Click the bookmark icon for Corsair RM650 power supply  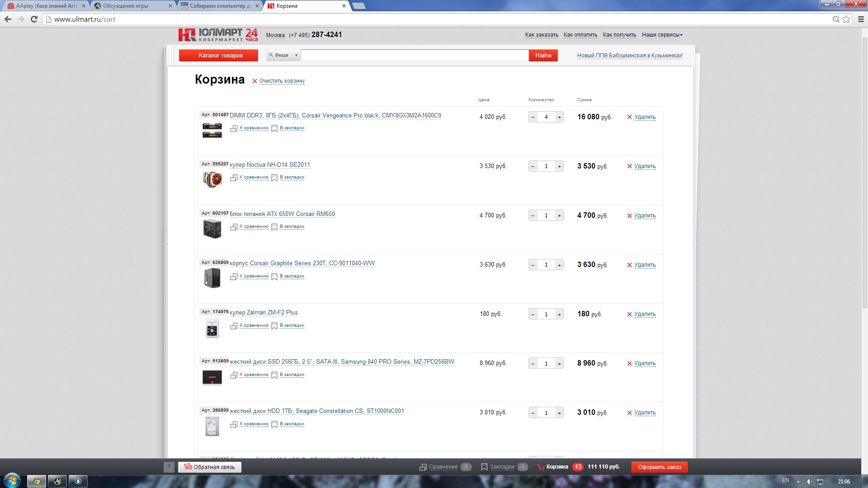[274, 227]
